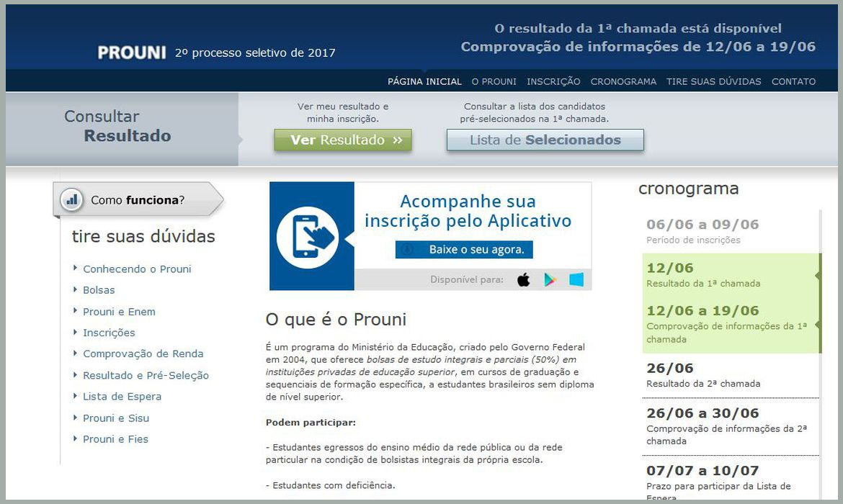Click the Estudantes com deficiência line

coord(330,485)
